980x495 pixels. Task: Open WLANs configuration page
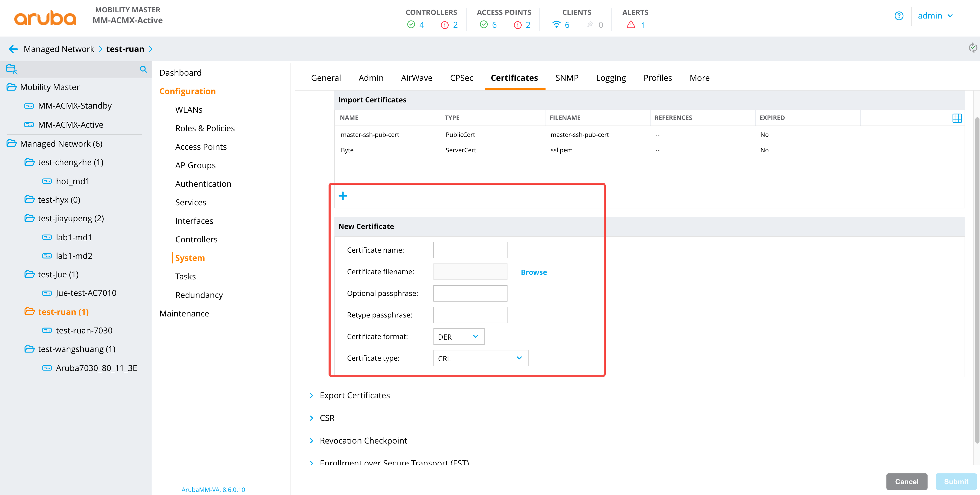click(x=189, y=110)
